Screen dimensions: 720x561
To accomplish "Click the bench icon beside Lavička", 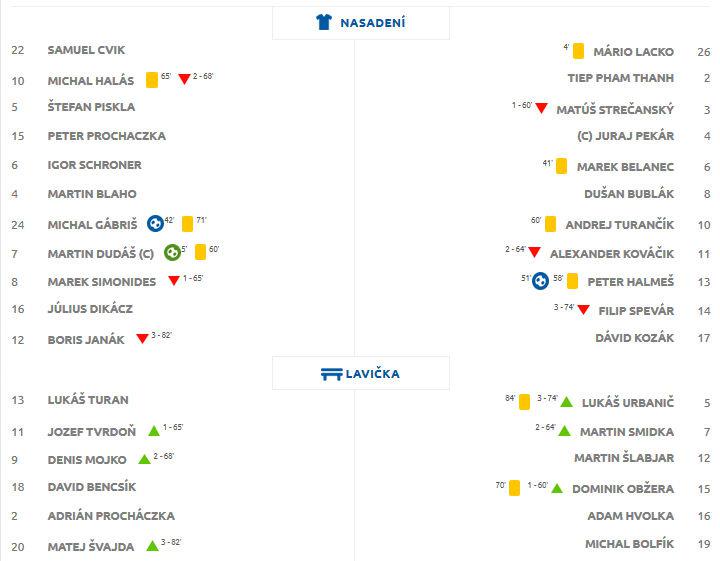I will coord(332,374).
